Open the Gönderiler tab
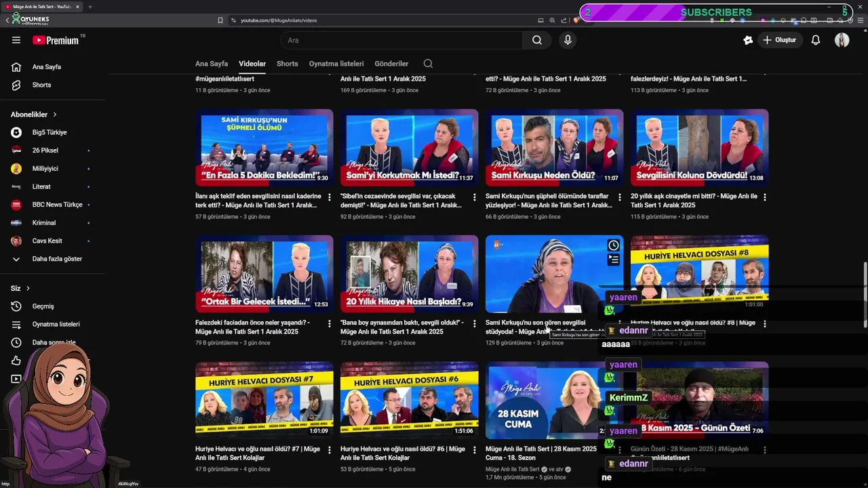 [392, 64]
